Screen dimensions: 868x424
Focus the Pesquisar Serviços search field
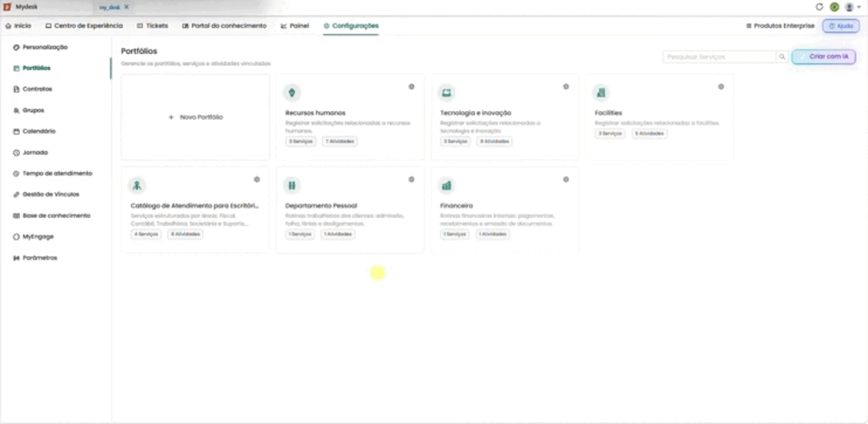tap(720, 57)
